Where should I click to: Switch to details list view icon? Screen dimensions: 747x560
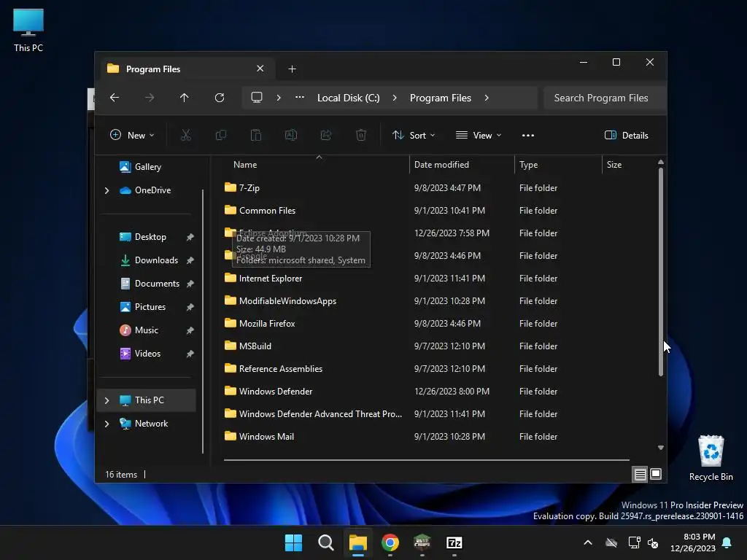click(640, 474)
